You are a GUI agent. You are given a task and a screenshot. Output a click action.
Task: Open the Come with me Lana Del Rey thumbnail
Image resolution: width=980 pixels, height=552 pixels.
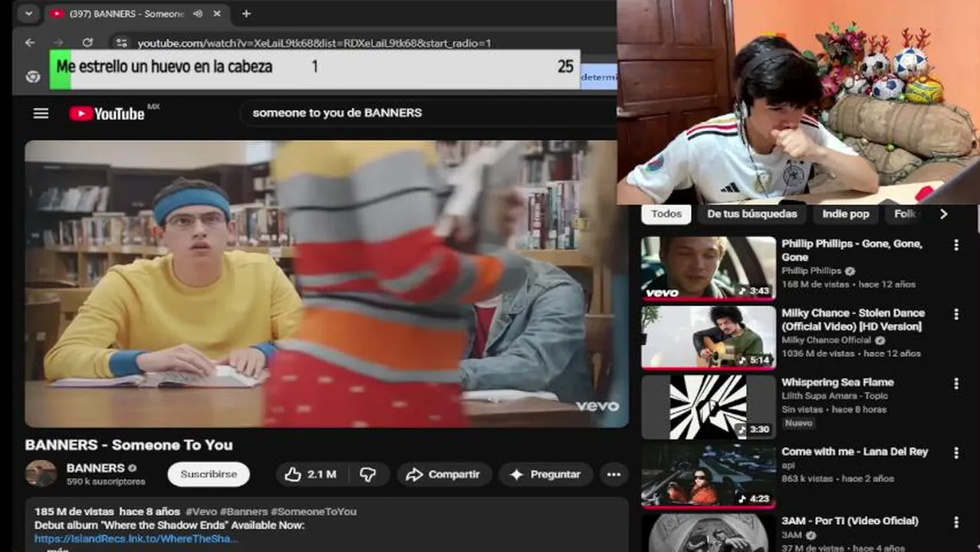pos(709,476)
